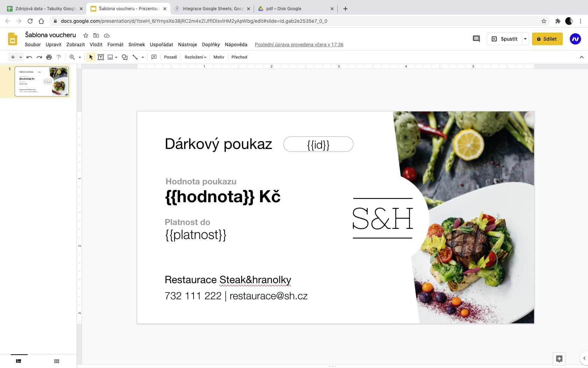
Task: Click the print icon
Action: (x=49, y=57)
